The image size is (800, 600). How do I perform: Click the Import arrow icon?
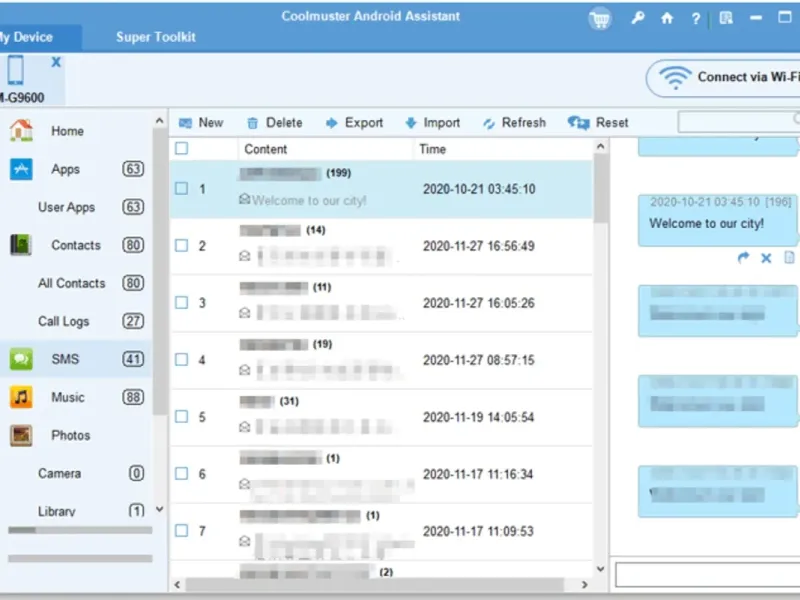(x=411, y=123)
